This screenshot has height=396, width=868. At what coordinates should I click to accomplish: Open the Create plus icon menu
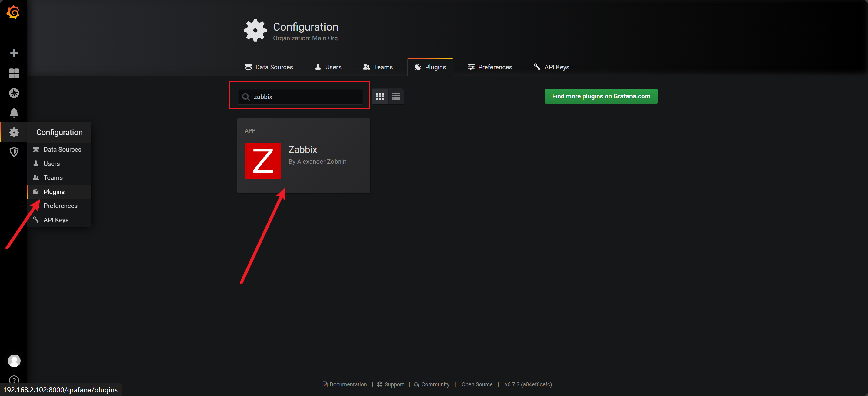[x=14, y=53]
